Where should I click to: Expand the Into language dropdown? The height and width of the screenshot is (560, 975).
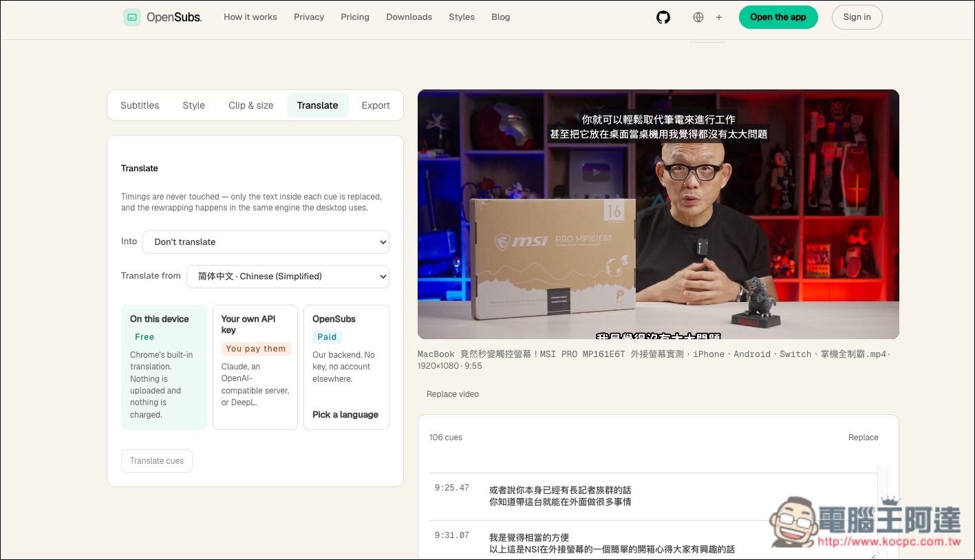pyautogui.click(x=266, y=242)
